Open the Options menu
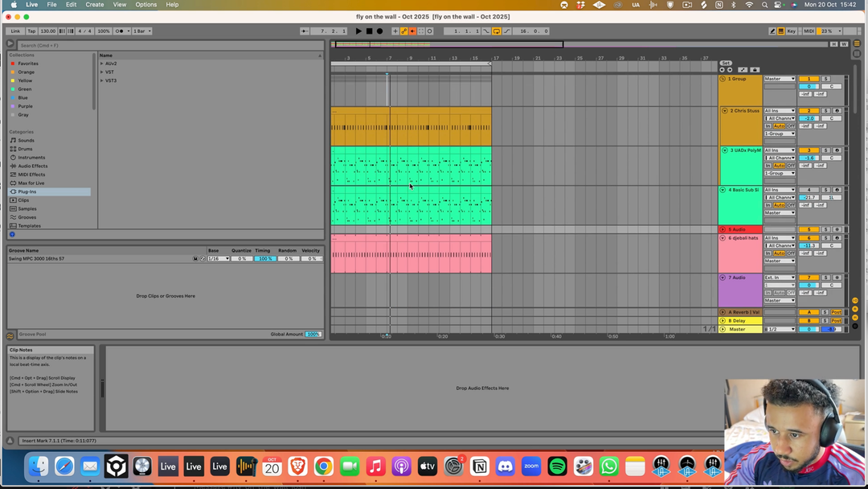Screen dimensions: 868x489 click(145, 5)
